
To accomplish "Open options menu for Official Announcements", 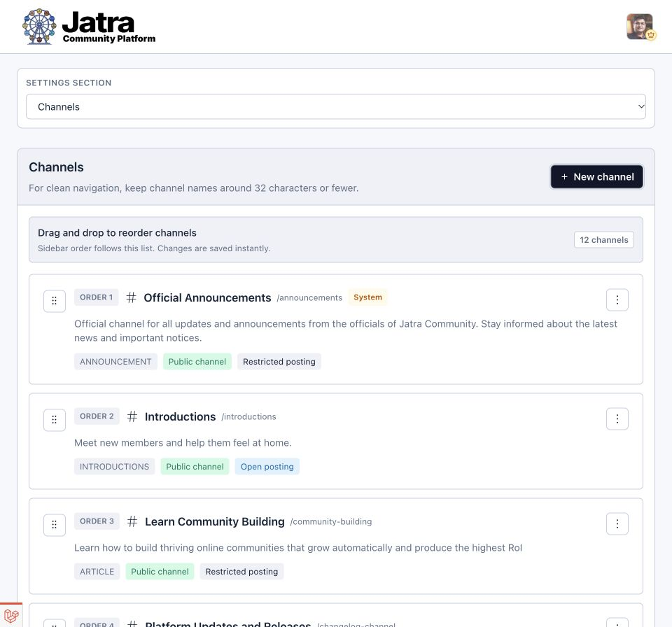I will pyautogui.click(x=617, y=300).
